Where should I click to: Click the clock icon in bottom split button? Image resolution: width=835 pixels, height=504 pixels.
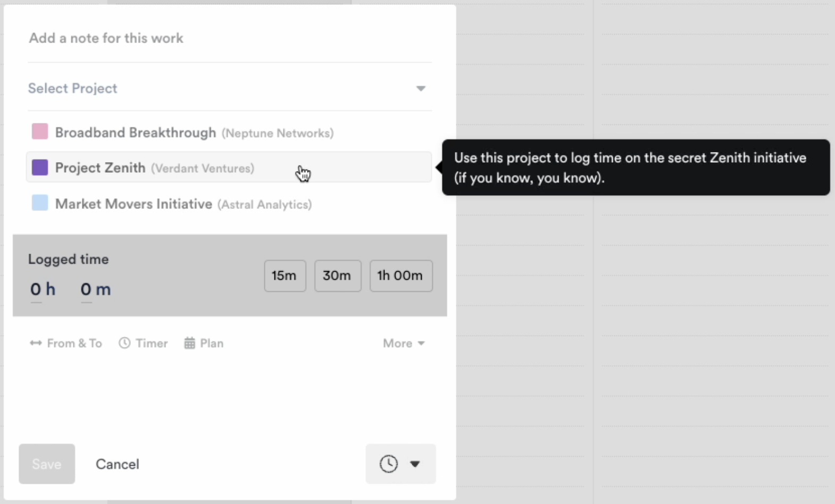[x=388, y=464]
